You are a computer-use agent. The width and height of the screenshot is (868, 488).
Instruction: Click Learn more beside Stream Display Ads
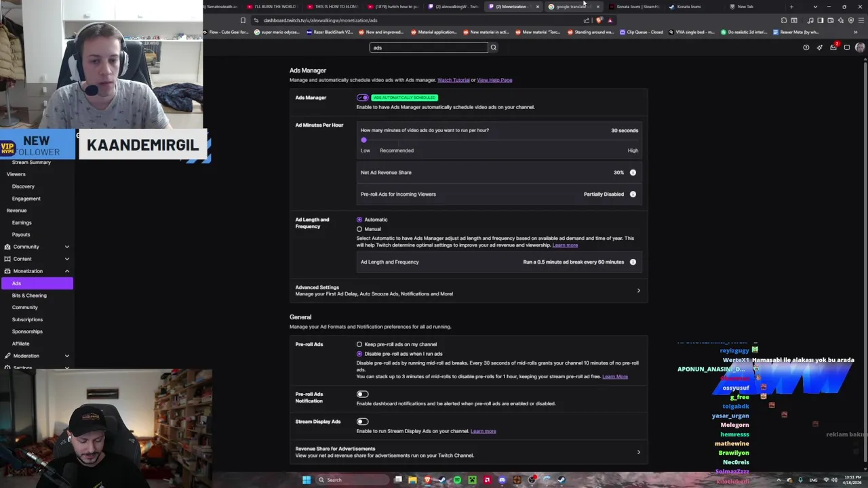click(484, 431)
